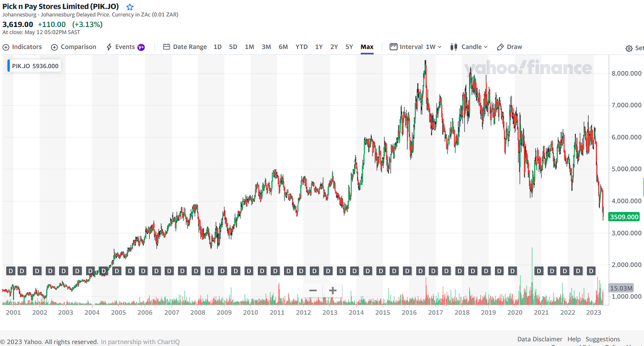
Task: Zoom in the chart with the plus button
Action: (x=333, y=290)
